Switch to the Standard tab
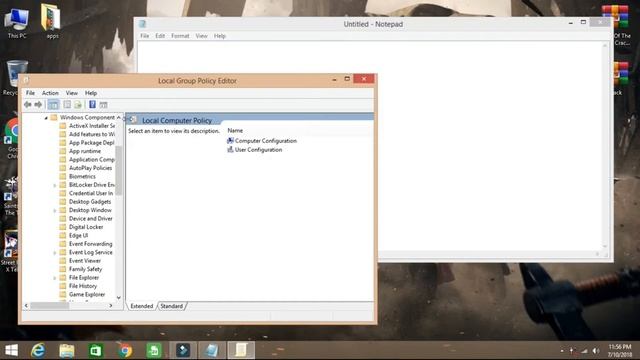This screenshot has height=360, width=640. click(171, 306)
